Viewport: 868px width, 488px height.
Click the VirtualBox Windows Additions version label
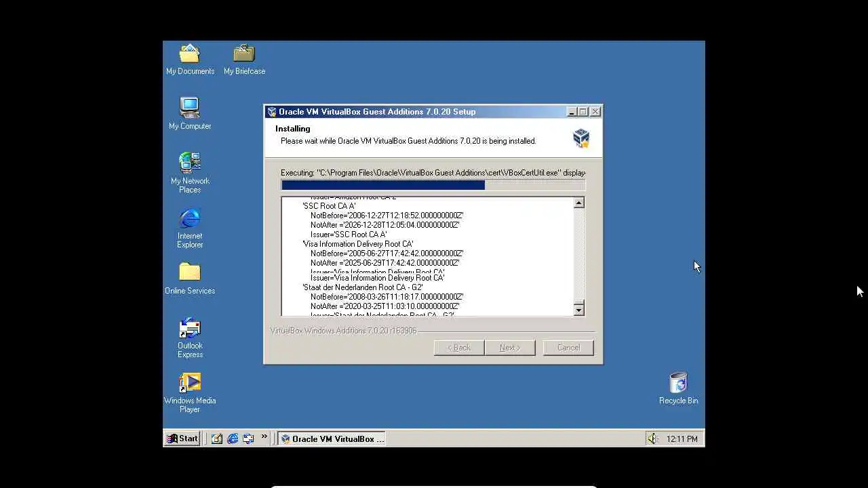pos(344,331)
